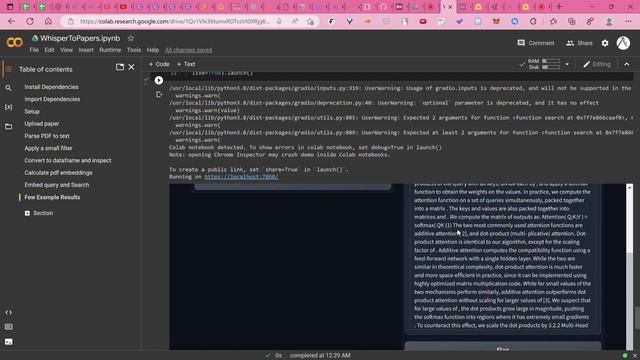Open the code snippets sidebar icon

click(x=9, y=312)
